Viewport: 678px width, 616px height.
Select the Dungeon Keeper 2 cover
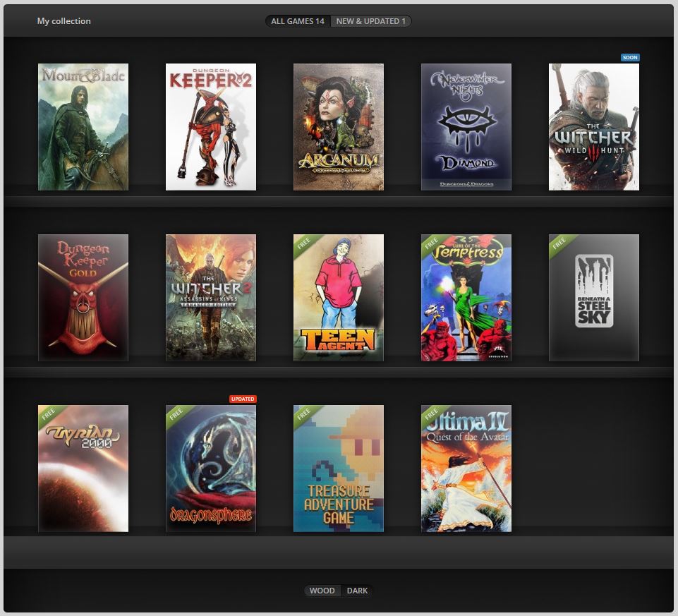pyautogui.click(x=210, y=127)
